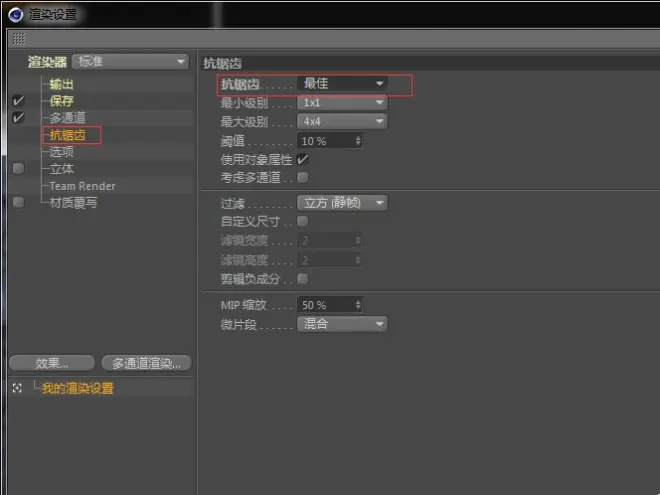
Task: Click the 多通道渲染... button
Action: point(146,363)
